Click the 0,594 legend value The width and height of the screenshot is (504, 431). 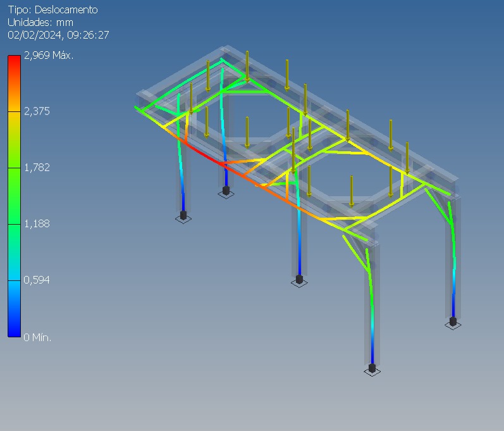click(37, 280)
